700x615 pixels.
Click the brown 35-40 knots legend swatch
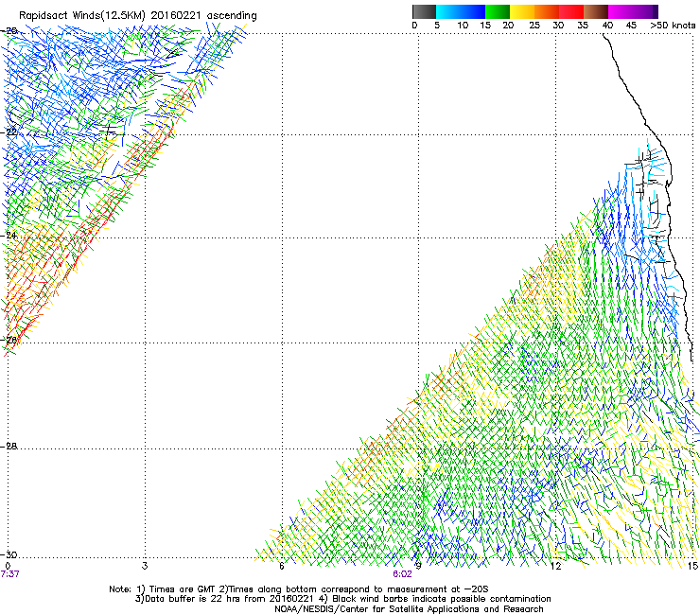click(596, 11)
